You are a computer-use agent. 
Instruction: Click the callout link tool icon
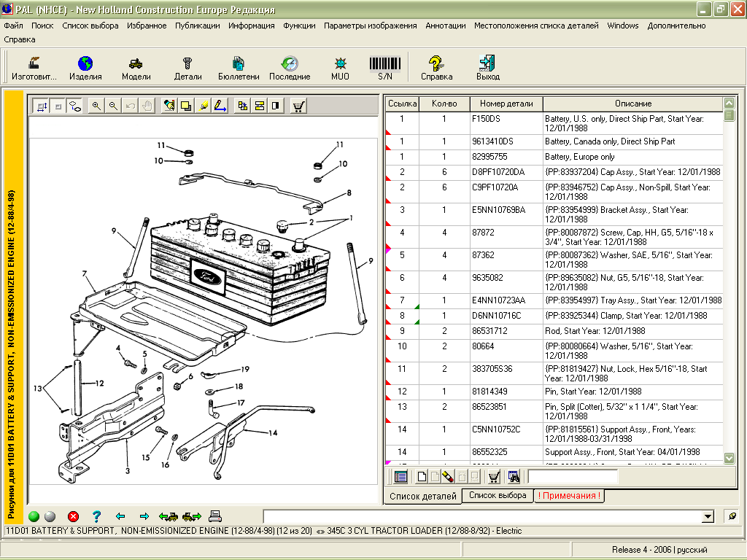click(x=75, y=106)
